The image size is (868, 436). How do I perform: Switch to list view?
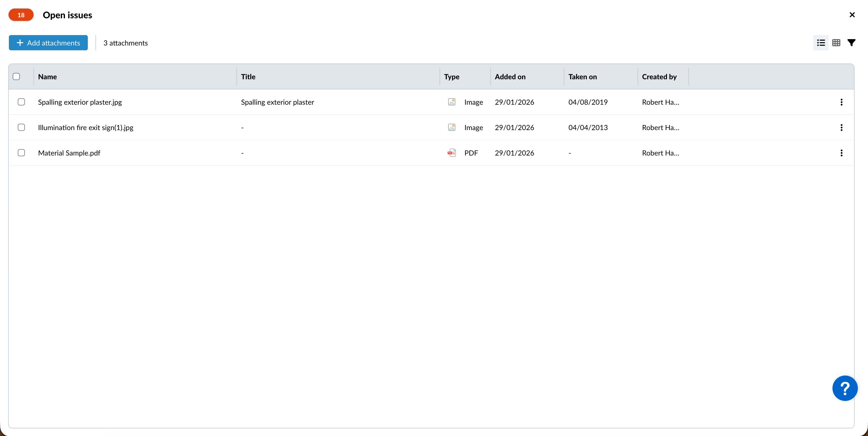click(821, 43)
